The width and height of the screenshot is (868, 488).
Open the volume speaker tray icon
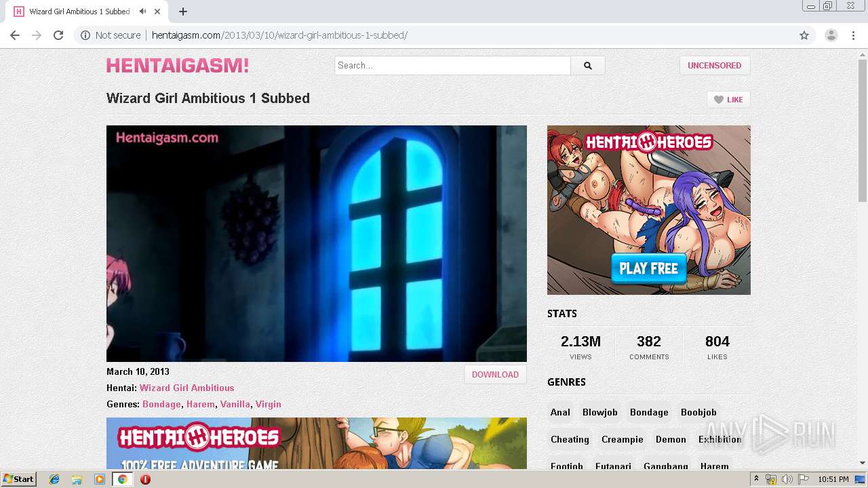coord(787,479)
